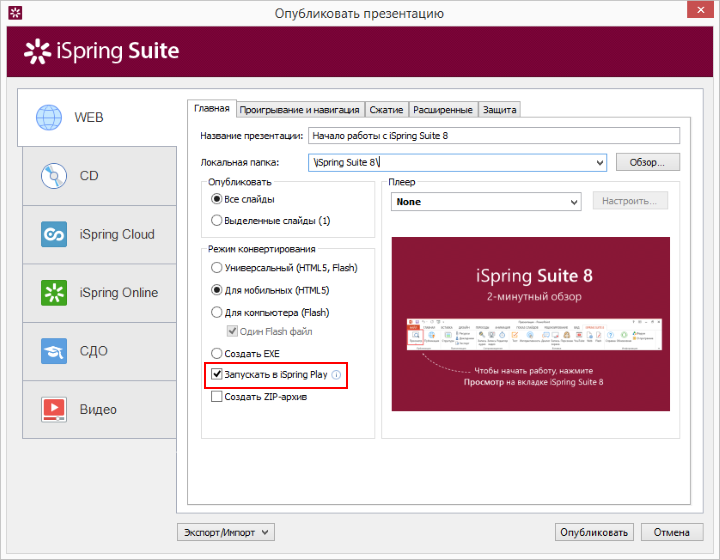Click the info icon next to iSpring Play
Viewport: 720px width, 560px height.
(x=336, y=375)
